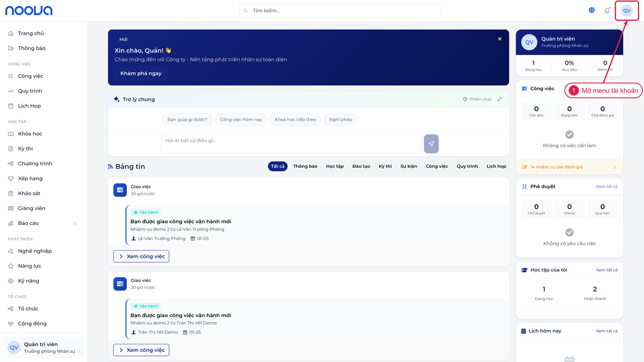The image size is (644, 362).
Task: Open Phiên chat history
Action: coord(477,99)
